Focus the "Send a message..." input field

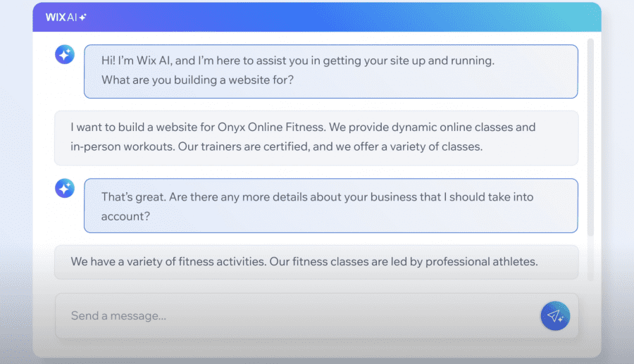coord(297,316)
